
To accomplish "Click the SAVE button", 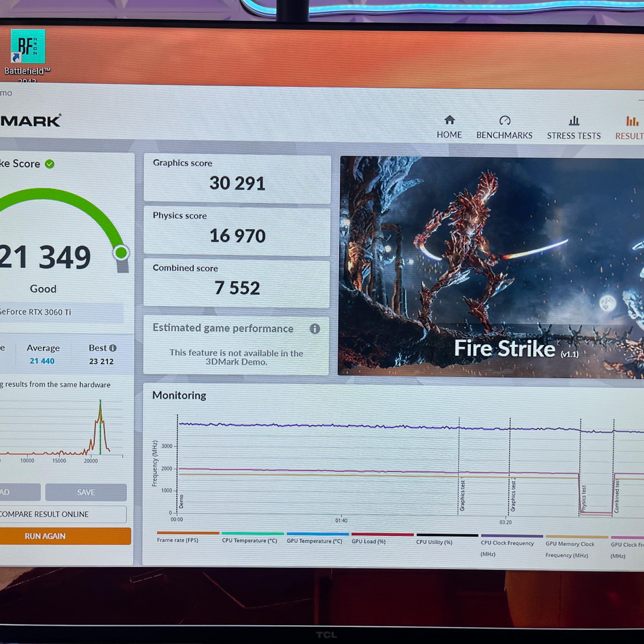I will point(86,492).
